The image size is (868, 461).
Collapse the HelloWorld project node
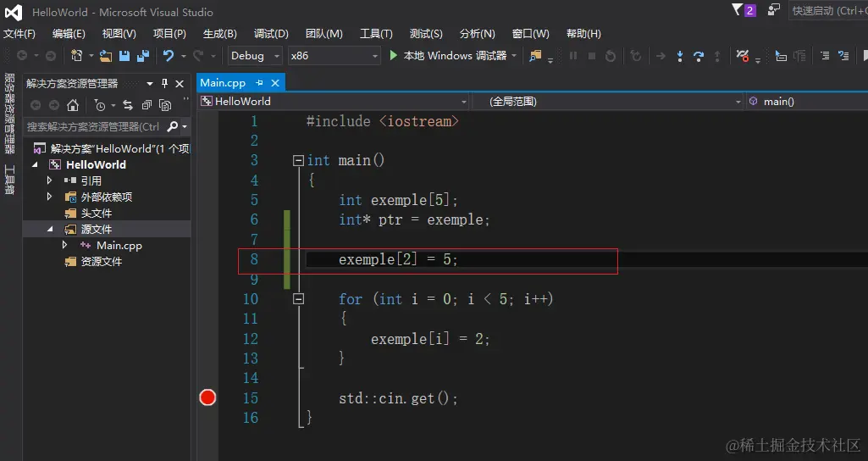click(x=35, y=164)
